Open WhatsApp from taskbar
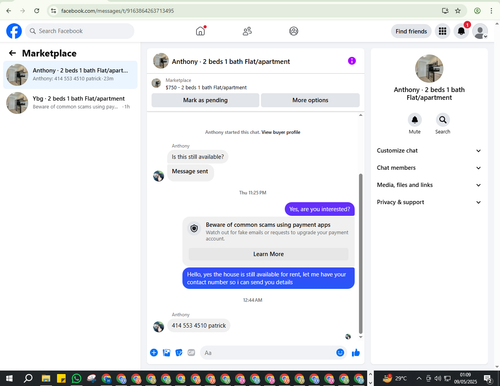This screenshot has height=386, width=500. (x=76, y=378)
